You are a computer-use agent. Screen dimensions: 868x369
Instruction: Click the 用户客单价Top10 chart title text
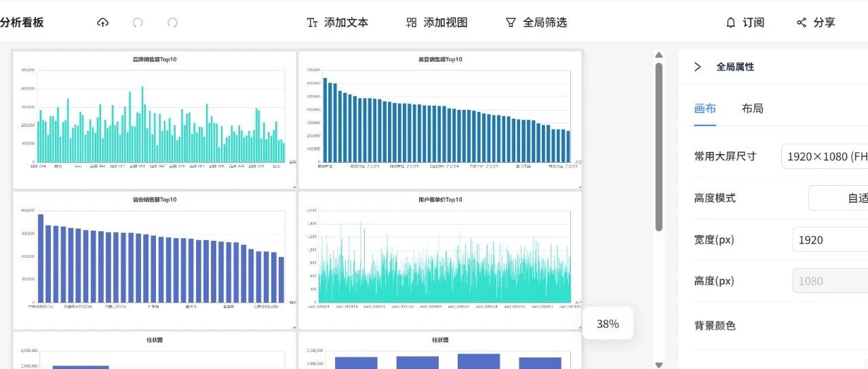pos(440,200)
